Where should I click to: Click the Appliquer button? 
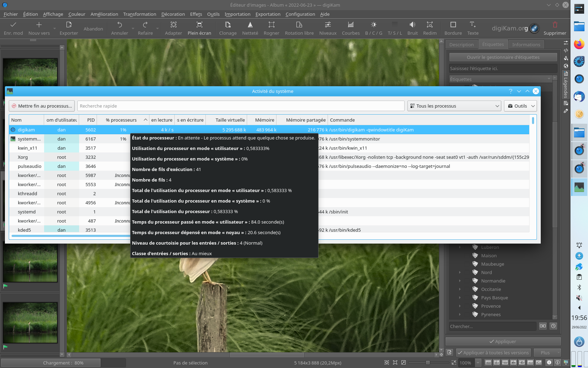point(503,341)
